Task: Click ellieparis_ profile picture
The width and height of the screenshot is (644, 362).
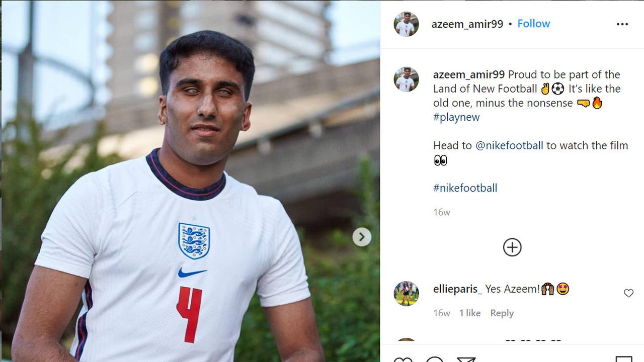Action: pos(406,294)
